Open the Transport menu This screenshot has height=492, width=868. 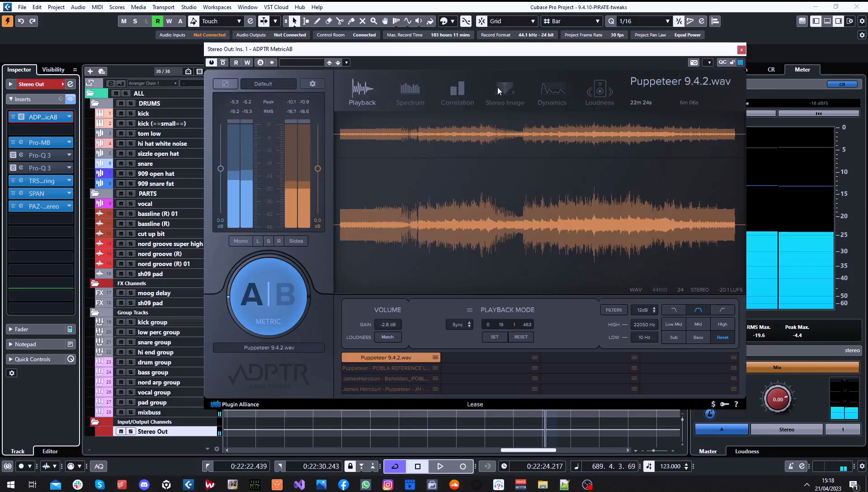pyautogui.click(x=163, y=7)
